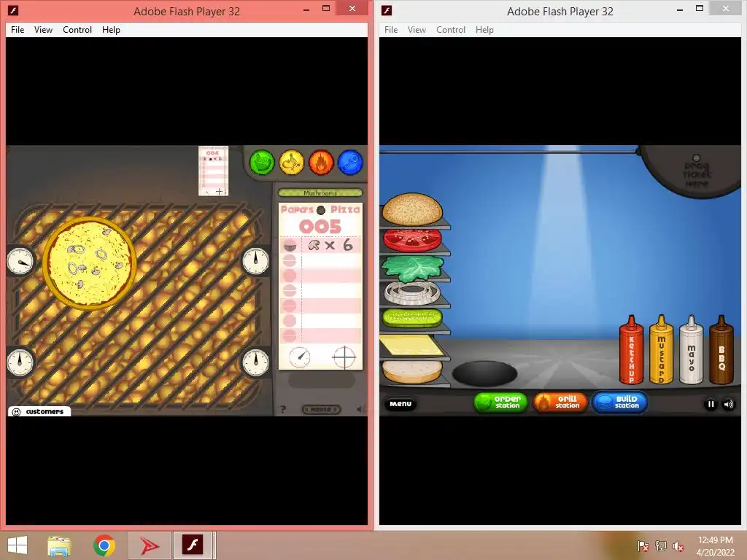Click the mushroom x 6 row on ticket 005
This screenshot has width=747, height=560.
pos(321,245)
